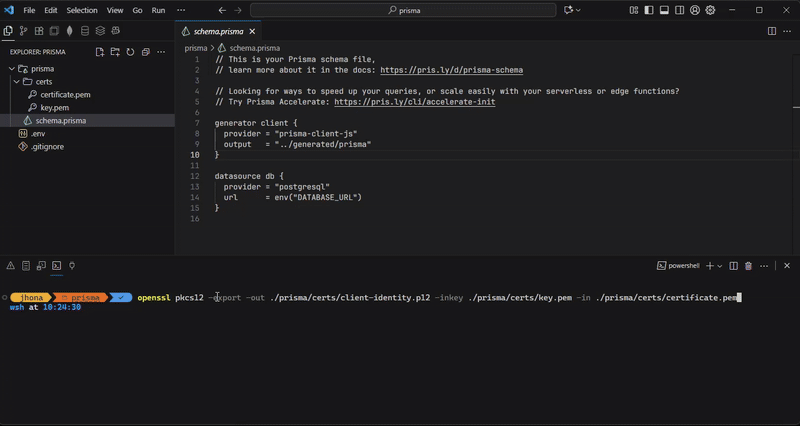Click the prisma search box in title bar
Viewport: 800px width, 426px height.
405,10
